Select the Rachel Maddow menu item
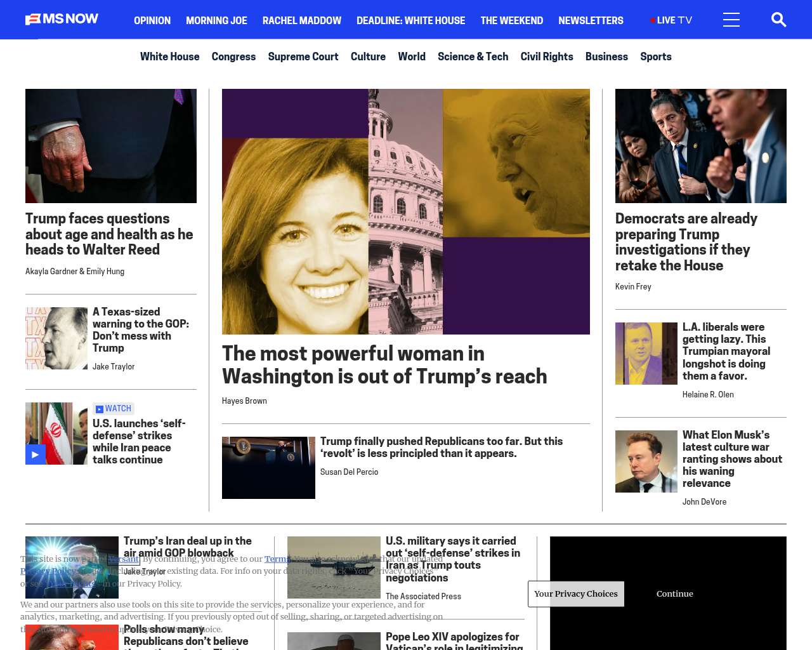Image resolution: width=812 pixels, height=650 pixels. [x=302, y=20]
